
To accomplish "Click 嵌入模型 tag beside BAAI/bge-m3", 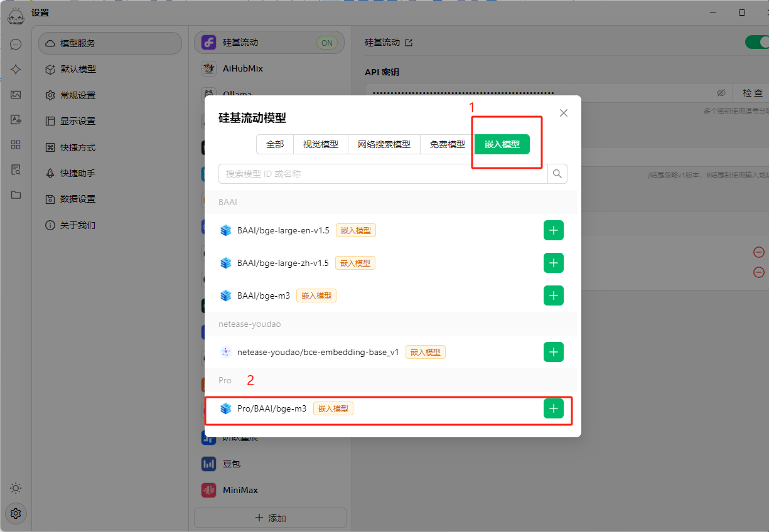I will [x=316, y=295].
